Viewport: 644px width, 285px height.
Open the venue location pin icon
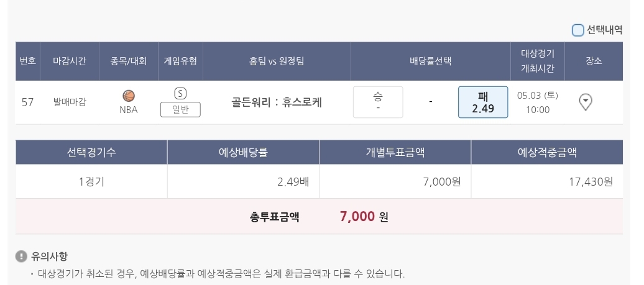point(585,102)
